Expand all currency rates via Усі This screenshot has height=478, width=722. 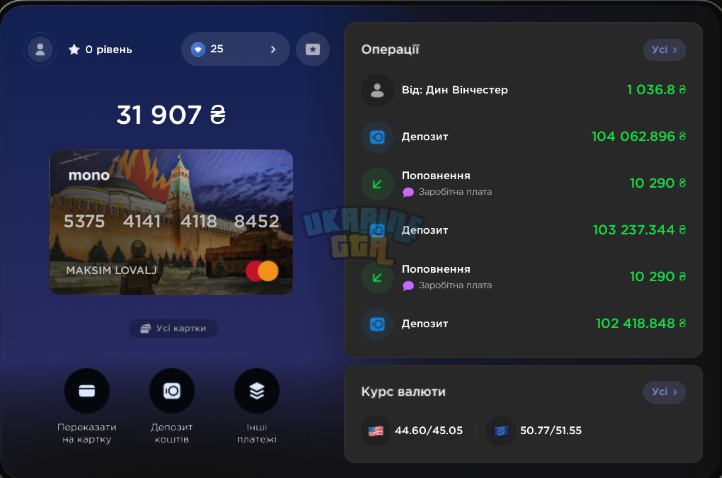[664, 392]
